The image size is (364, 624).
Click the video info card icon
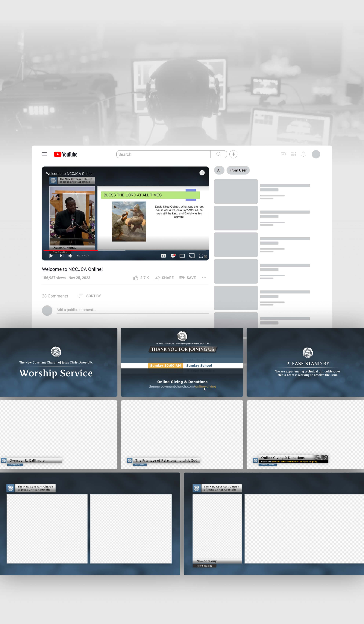click(x=202, y=173)
